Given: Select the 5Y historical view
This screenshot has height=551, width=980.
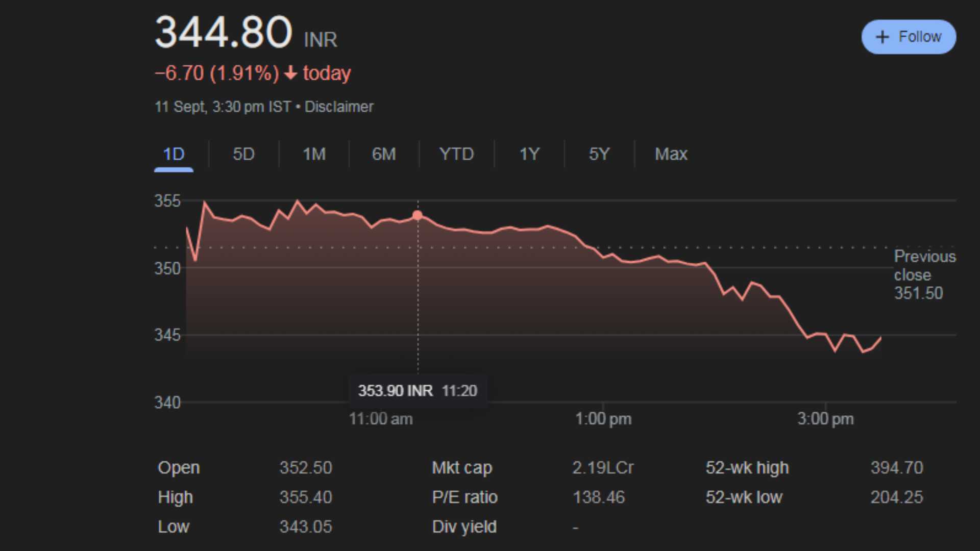Looking at the screenshot, I should [599, 154].
